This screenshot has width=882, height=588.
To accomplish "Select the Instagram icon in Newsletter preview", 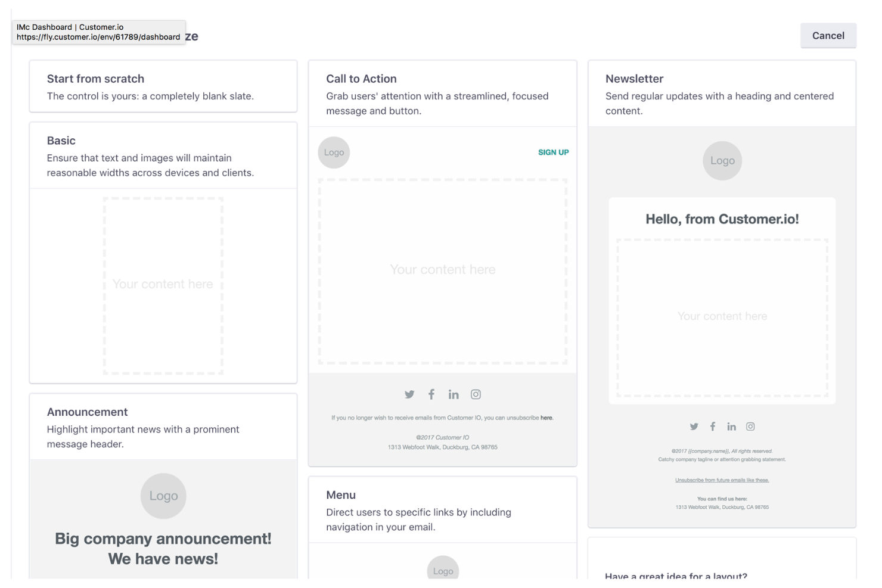I will [x=750, y=427].
